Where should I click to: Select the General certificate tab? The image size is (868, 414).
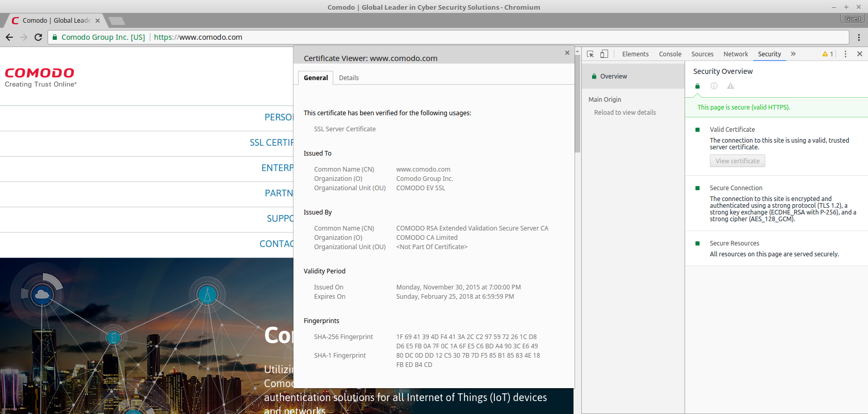[316, 78]
